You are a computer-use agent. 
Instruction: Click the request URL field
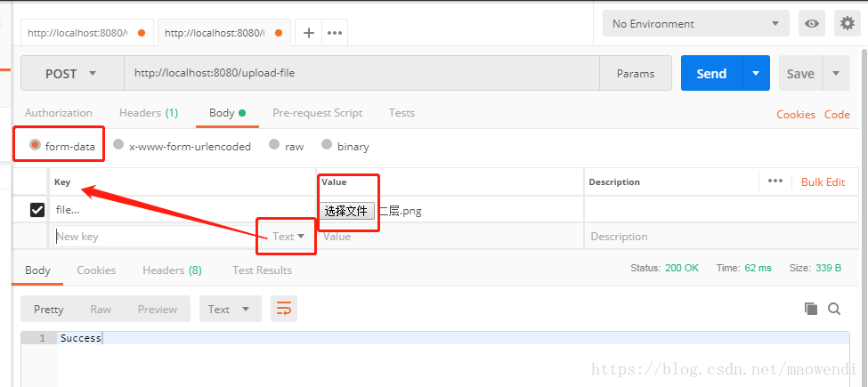(361, 73)
